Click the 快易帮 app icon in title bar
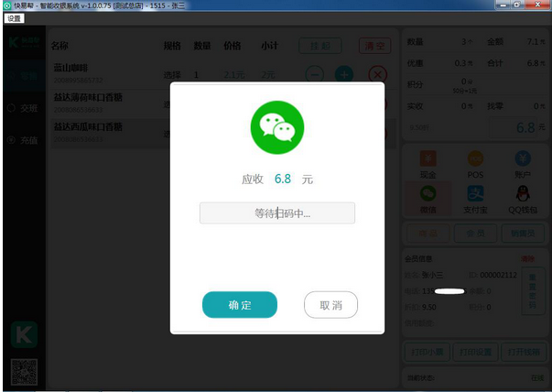The height and width of the screenshot is (392, 552). (x=7, y=5)
